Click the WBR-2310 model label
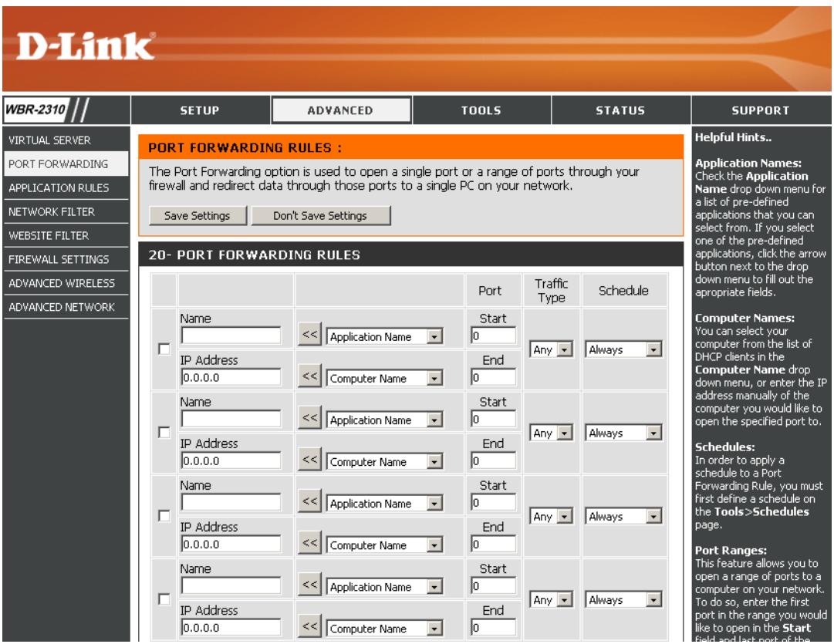This screenshot has width=834, height=644. click(35, 110)
